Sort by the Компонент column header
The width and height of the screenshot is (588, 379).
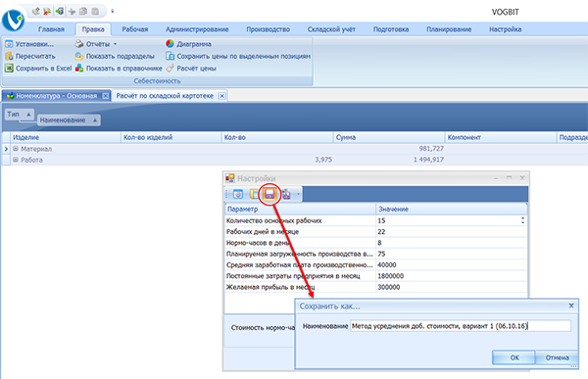(x=501, y=137)
